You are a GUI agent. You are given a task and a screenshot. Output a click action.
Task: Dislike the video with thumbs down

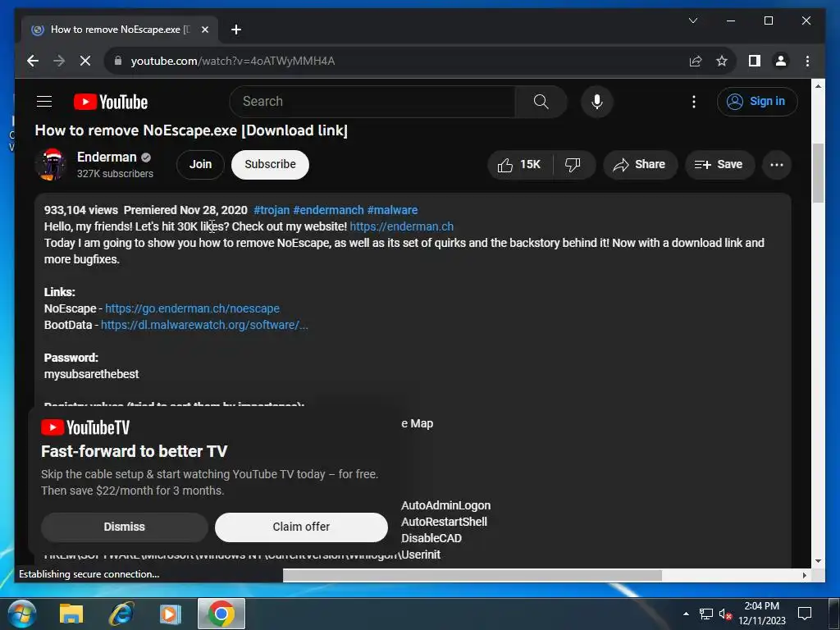[573, 164]
